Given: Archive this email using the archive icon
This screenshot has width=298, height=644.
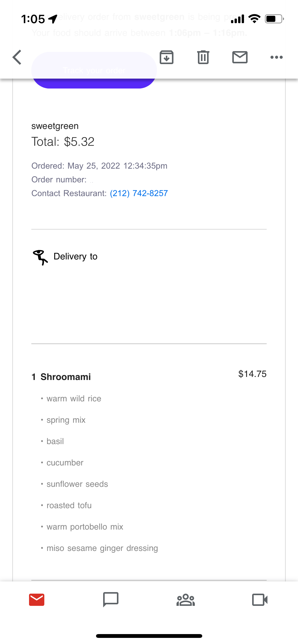Looking at the screenshot, I should pyautogui.click(x=167, y=57).
